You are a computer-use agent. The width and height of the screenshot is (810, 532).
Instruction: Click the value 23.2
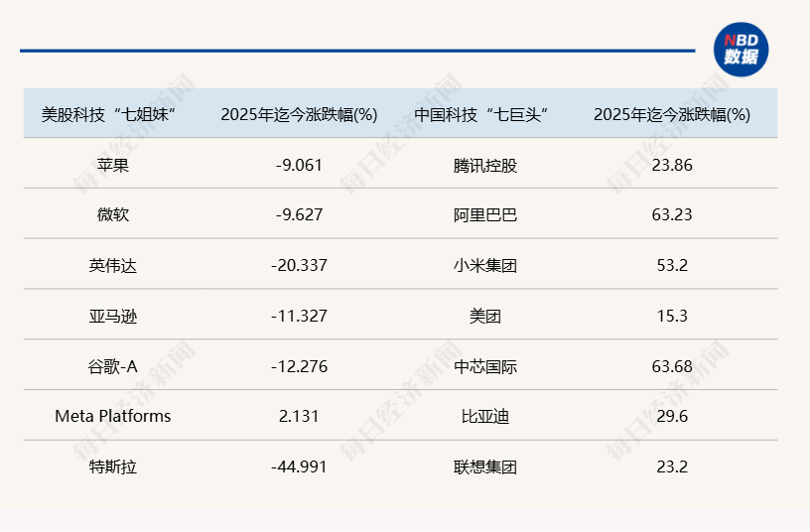coord(672,466)
